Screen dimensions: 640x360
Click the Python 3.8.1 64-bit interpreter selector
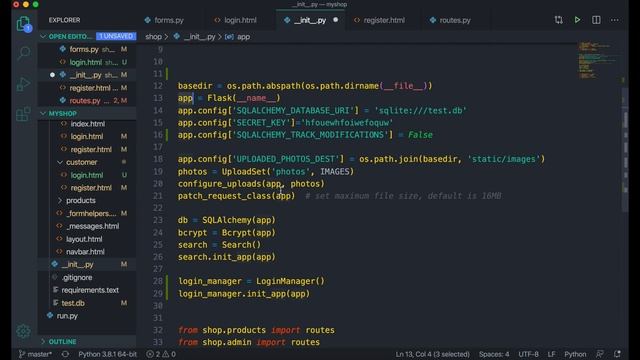tap(107, 354)
